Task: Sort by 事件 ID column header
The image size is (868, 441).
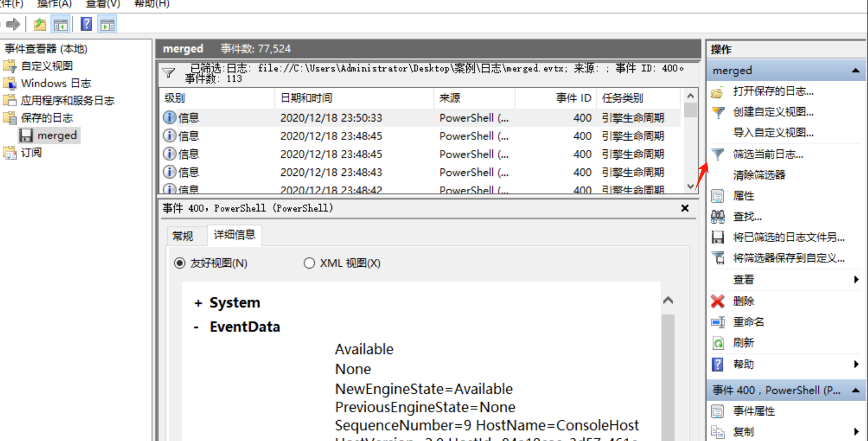Action: pyautogui.click(x=555, y=98)
